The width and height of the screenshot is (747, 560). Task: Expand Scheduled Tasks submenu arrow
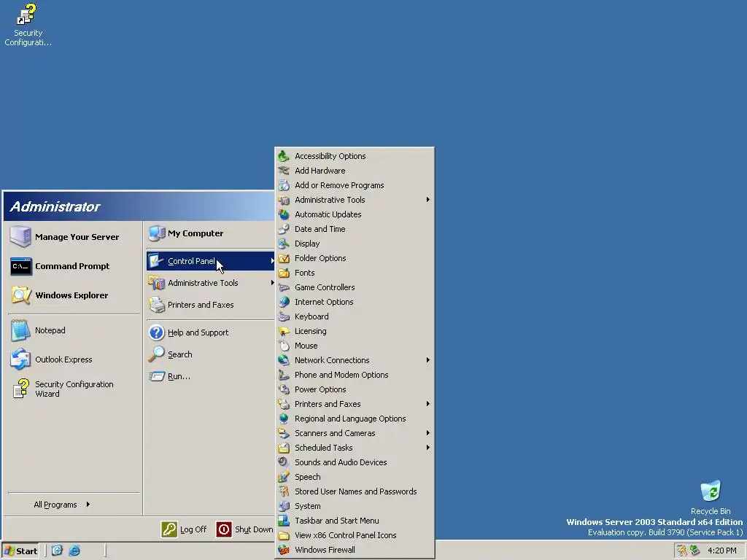click(427, 448)
